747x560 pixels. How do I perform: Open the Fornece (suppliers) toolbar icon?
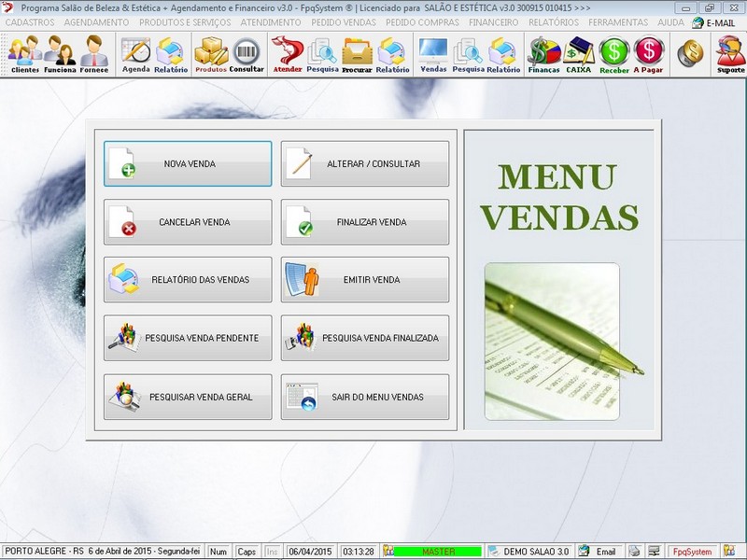tap(94, 55)
